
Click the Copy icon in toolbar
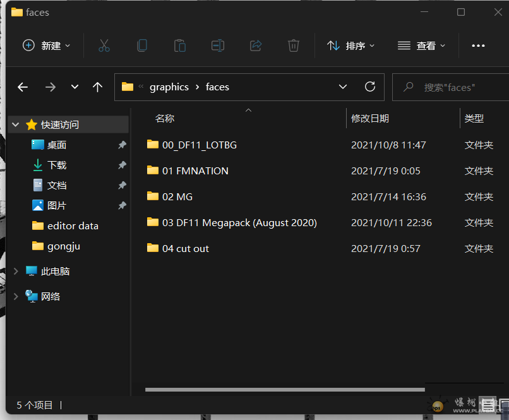coord(142,45)
